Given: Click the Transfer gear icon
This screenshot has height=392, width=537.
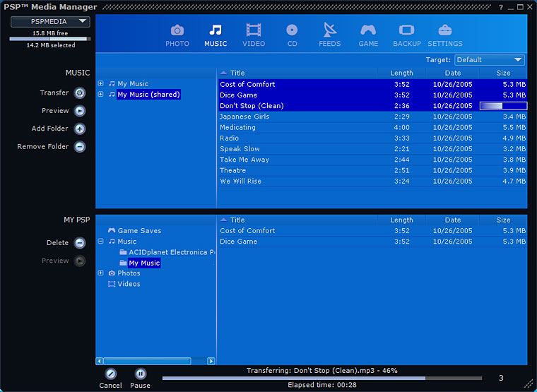Looking at the screenshot, I should (80, 93).
